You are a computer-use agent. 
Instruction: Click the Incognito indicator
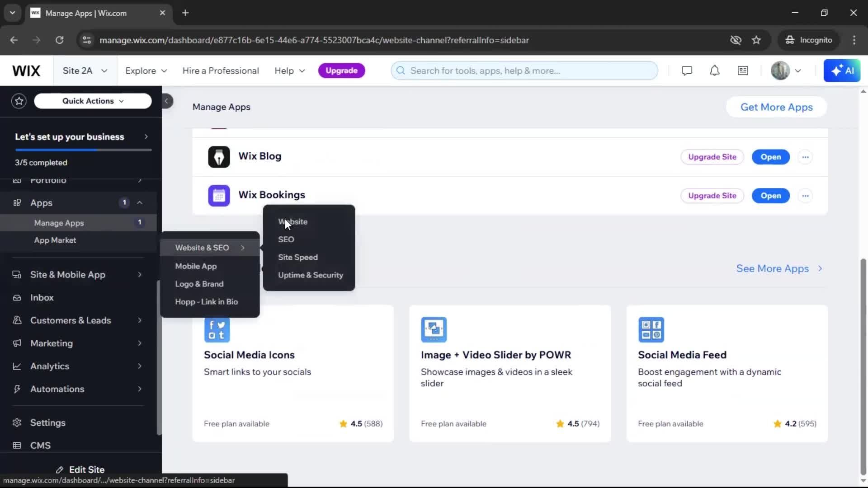point(808,40)
